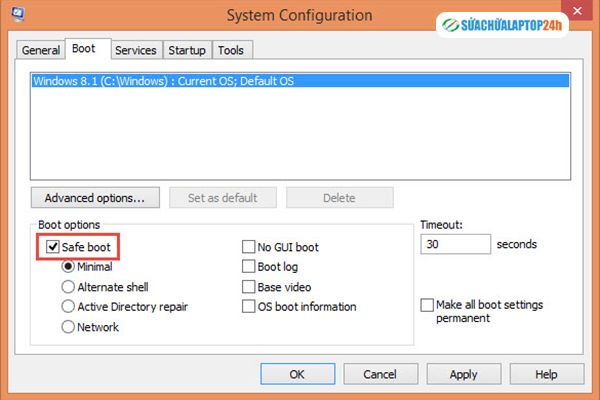Screen dimensions: 600x400
Task: Click the System Configuration title bar icon
Action: [x=18, y=14]
